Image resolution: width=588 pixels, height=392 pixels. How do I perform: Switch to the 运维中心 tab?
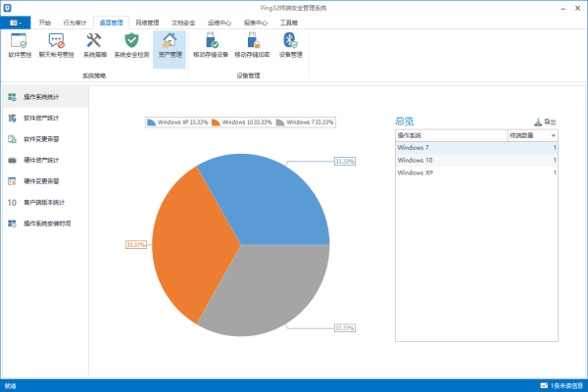coord(220,23)
